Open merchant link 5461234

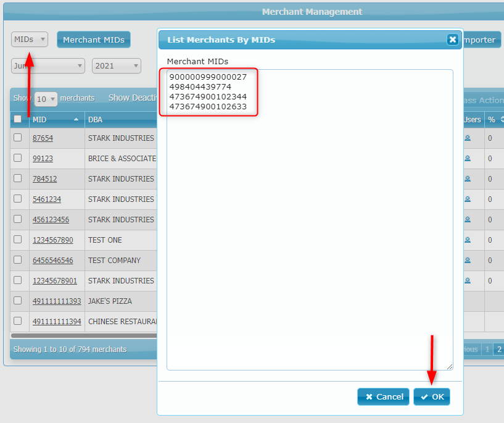click(x=47, y=199)
